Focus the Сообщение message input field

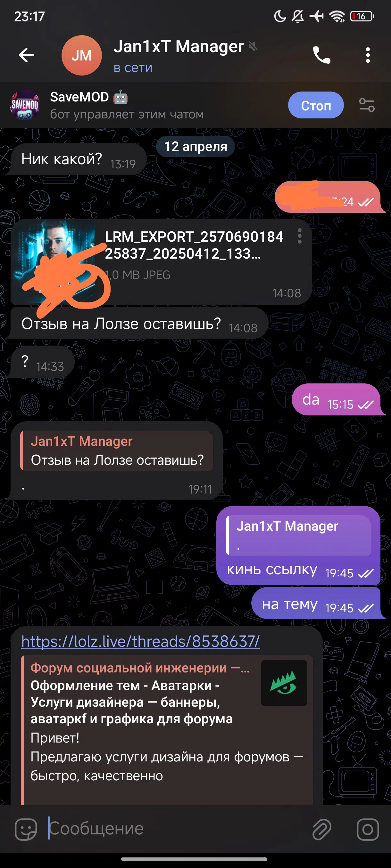coord(175,829)
